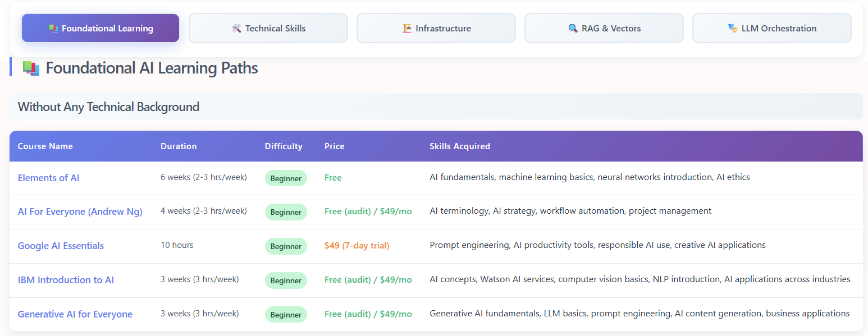The image size is (868, 336).
Task: Click the price of IBM Introduction to AI
Action: 368,280
